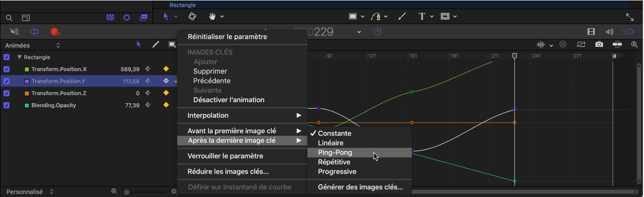
Task: Click the playhead marker on the ruler
Action: pos(515,57)
